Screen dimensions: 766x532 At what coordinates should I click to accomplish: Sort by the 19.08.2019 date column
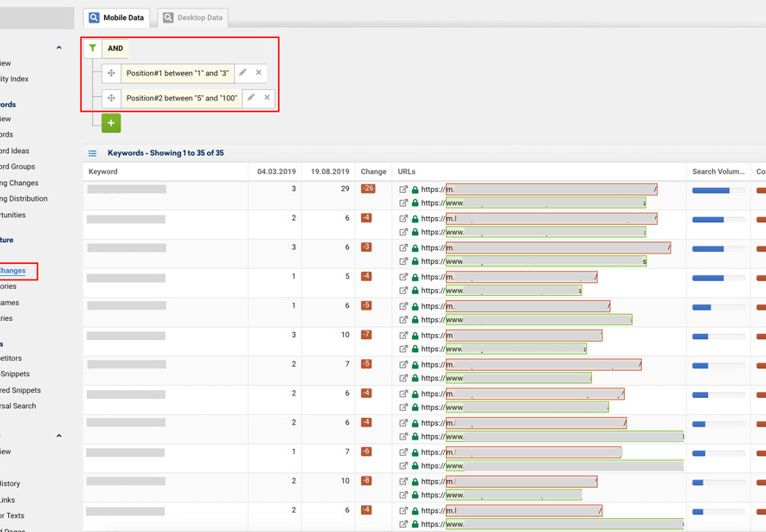(x=329, y=172)
